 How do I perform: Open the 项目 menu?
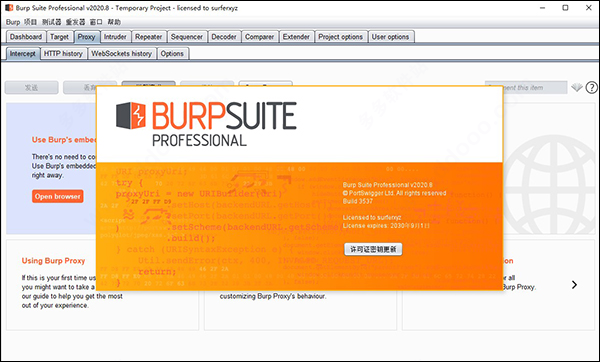31,22
